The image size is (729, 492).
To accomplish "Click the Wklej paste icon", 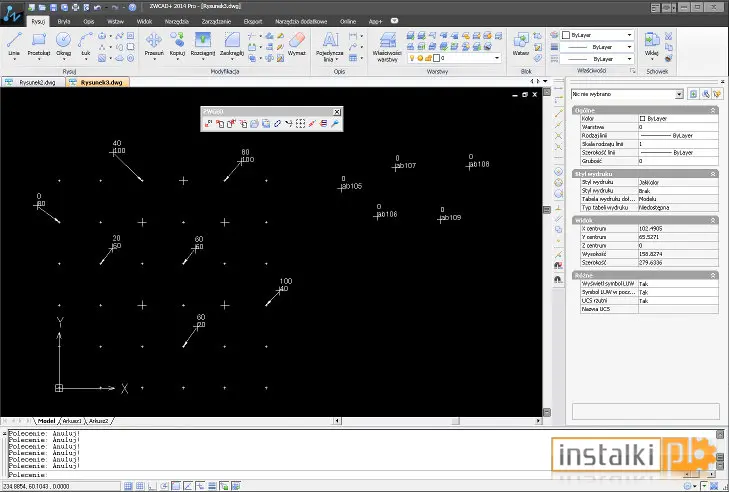I will coord(651,44).
